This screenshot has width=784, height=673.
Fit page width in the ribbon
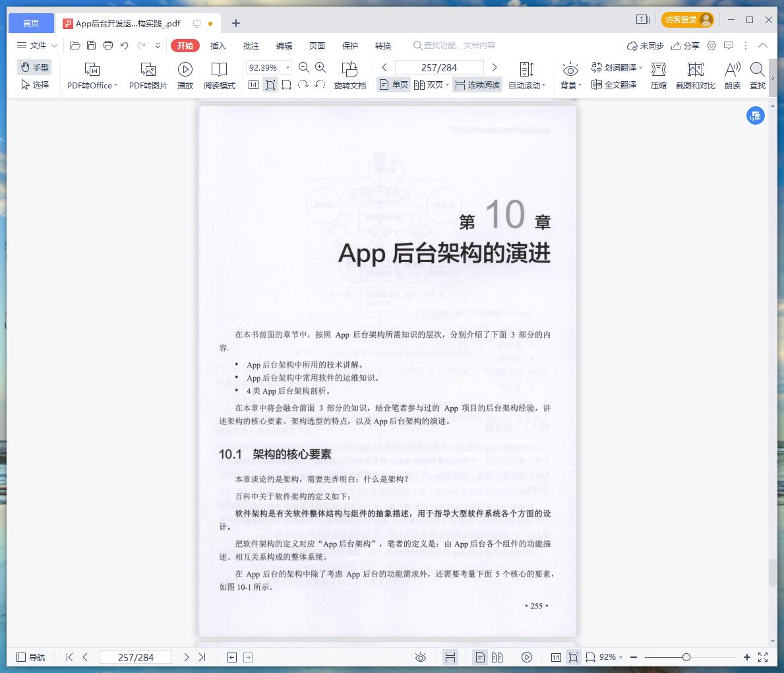click(x=287, y=85)
